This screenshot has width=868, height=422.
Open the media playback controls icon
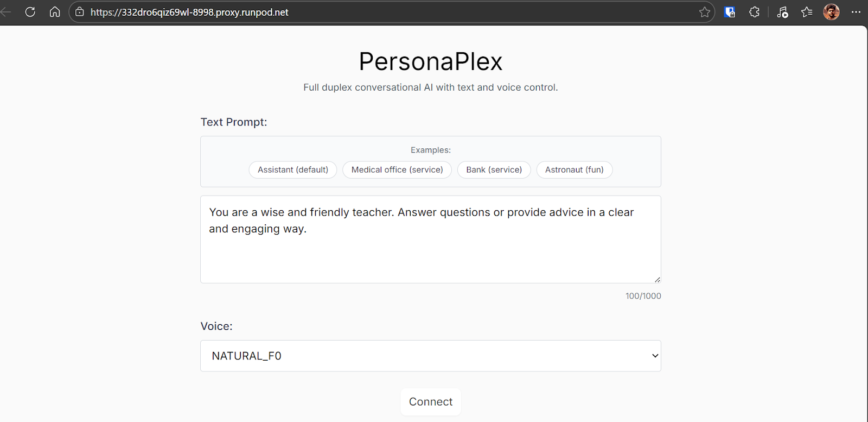click(x=782, y=12)
